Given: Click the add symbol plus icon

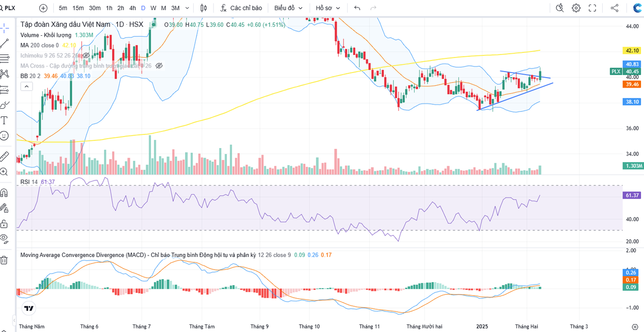Looking at the screenshot, I should pos(43,8).
